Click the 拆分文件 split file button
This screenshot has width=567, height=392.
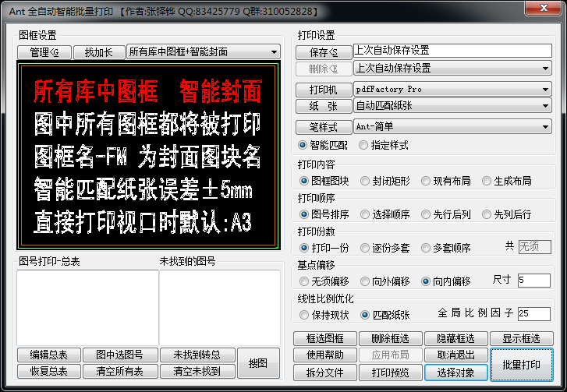coord(324,372)
